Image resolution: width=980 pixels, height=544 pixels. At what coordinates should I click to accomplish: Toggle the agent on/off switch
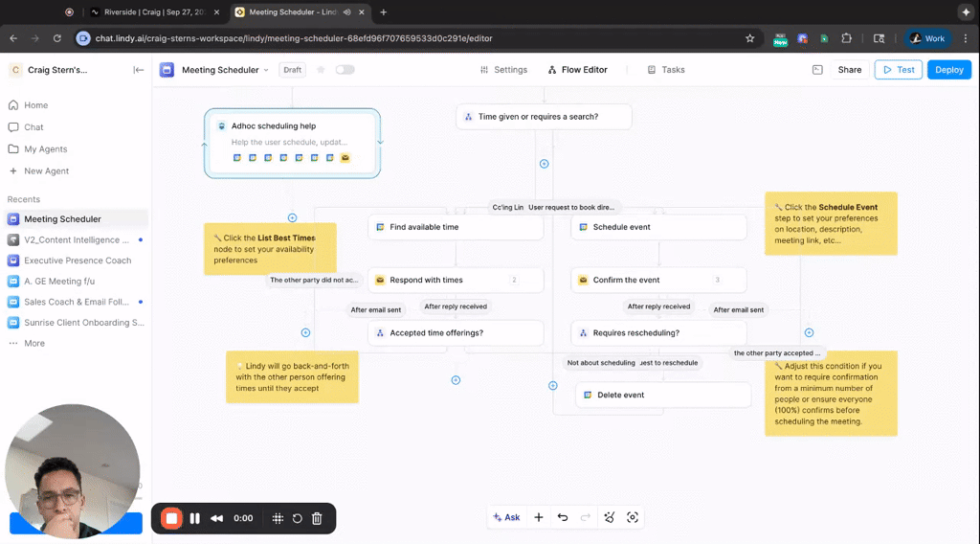[x=345, y=70]
